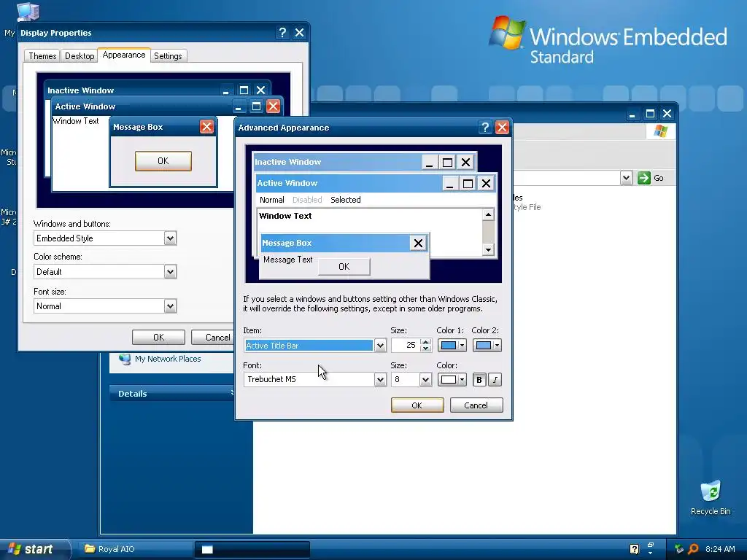Click the help icon in taskbar

coord(634,549)
